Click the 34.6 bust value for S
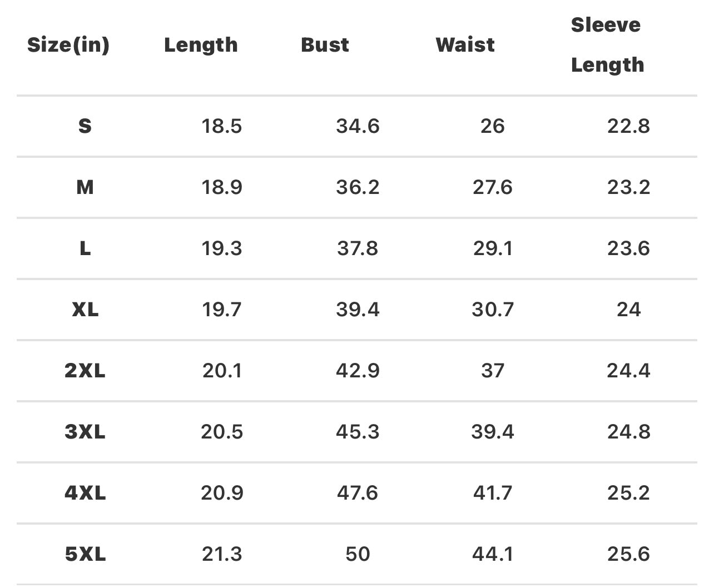 click(x=358, y=126)
